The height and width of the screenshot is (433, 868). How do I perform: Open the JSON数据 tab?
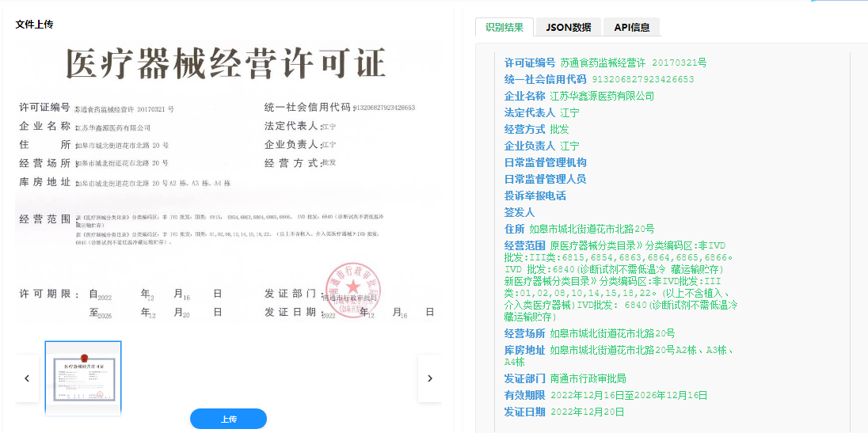(568, 27)
